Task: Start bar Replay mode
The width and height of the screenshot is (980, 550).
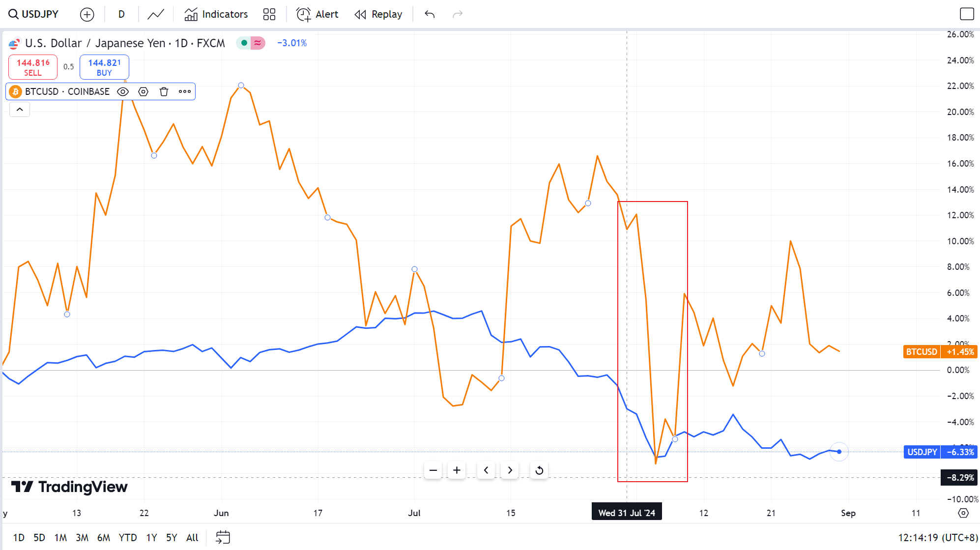Action: click(x=378, y=14)
